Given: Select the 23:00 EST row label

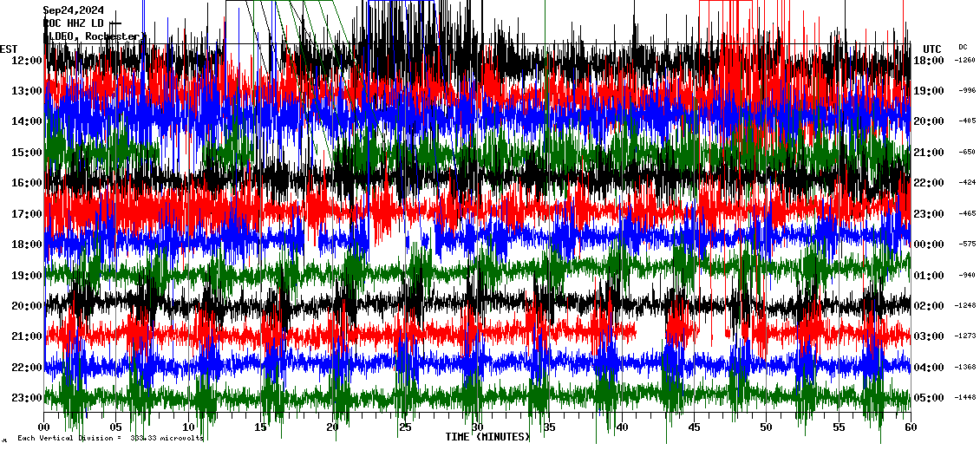Looking at the screenshot, I should [x=27, y=398].
